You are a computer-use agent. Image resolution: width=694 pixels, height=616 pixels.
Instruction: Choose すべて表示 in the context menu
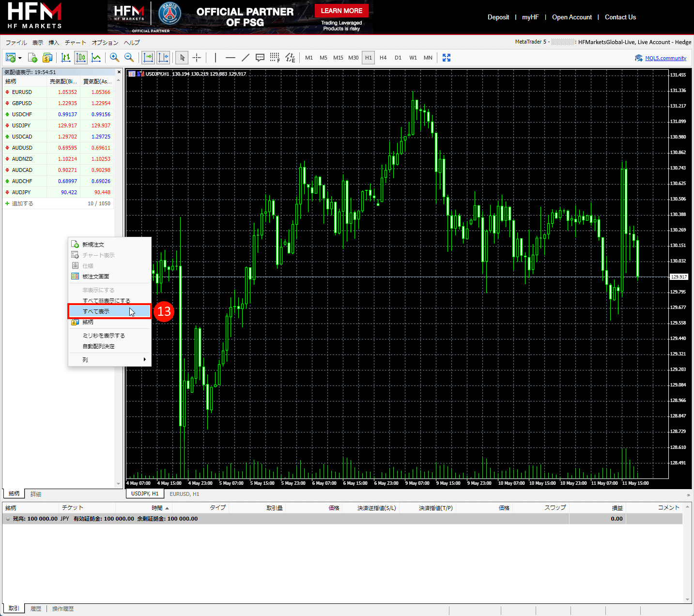[x=96, y=311]
